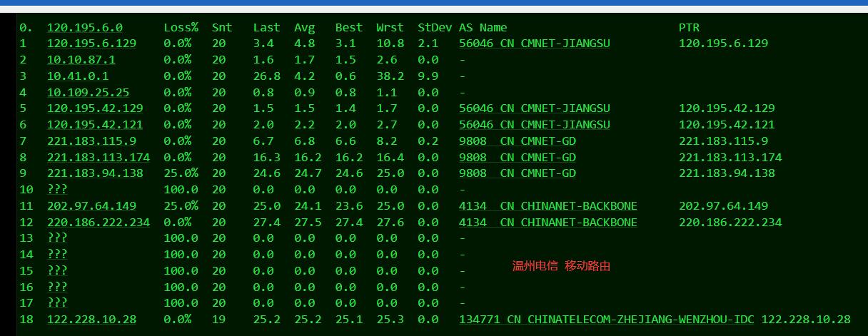Click 9808 CN CMNET-GD in hop 7 row

(518, 141)
